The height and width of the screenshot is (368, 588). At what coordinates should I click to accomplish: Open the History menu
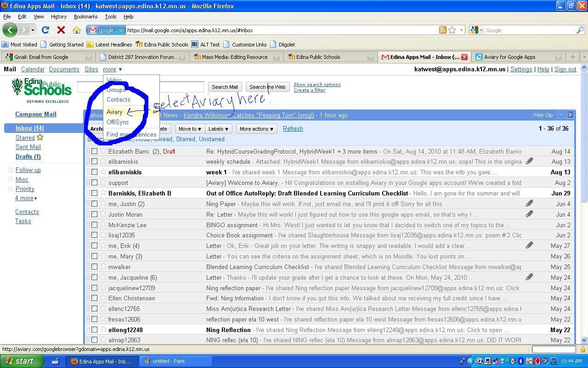point(59,17)
